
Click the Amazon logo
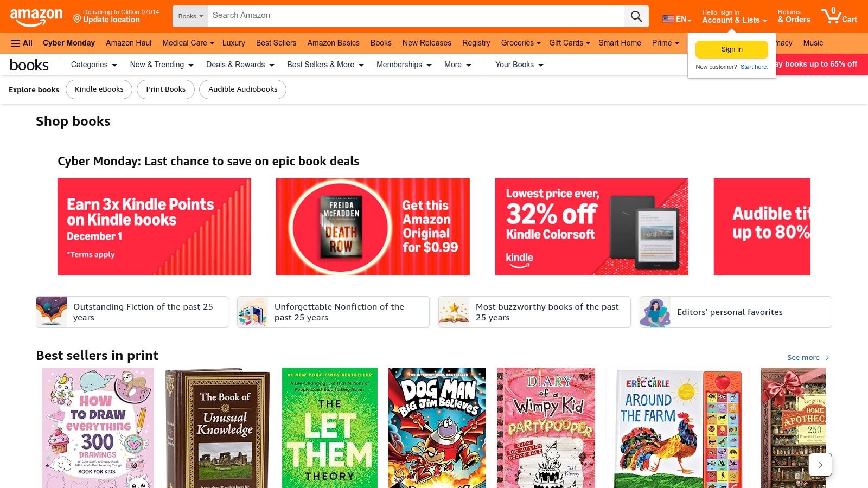36,16
